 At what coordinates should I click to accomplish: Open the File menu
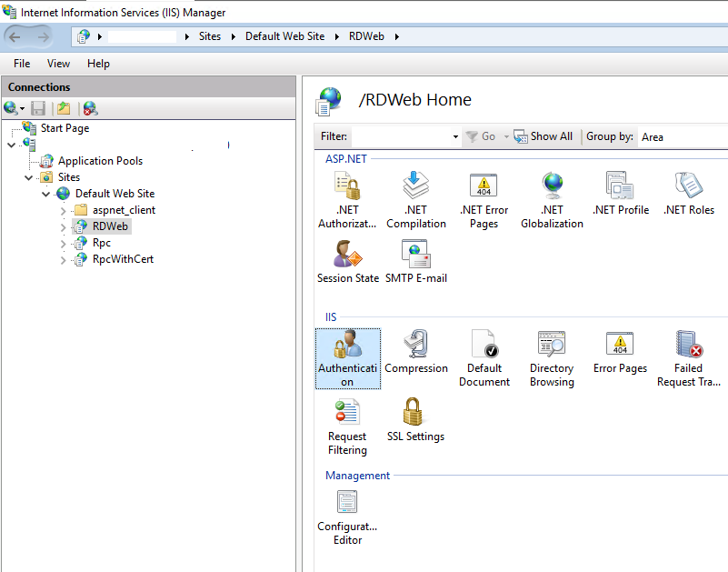pos(22,64)
